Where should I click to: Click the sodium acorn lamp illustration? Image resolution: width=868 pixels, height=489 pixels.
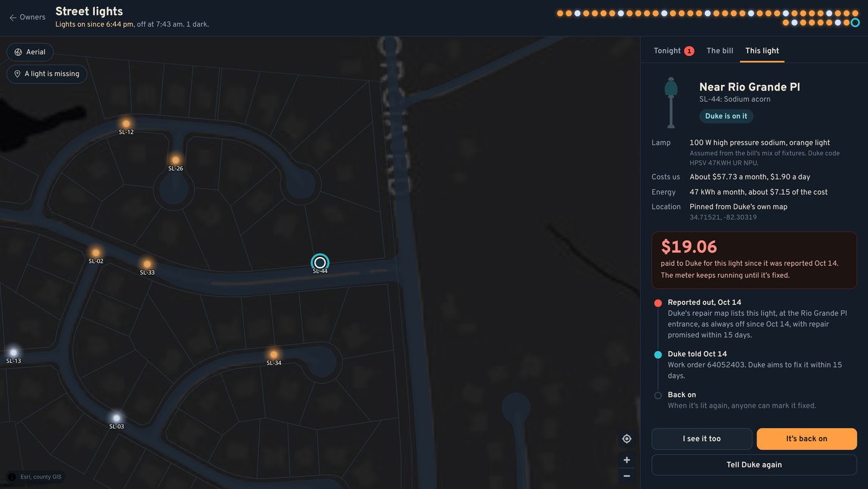[x=670, y=102]
